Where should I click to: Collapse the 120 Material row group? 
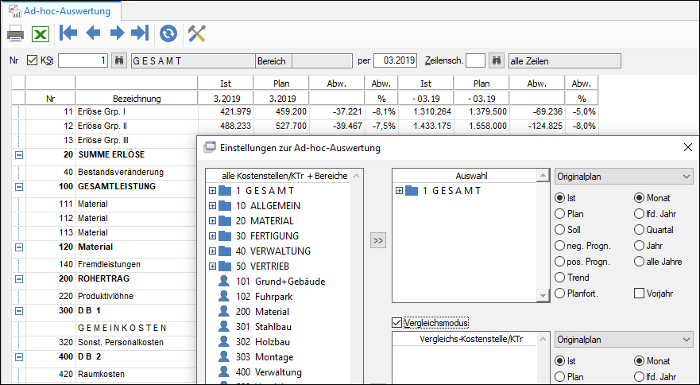(x=19, y=247)
